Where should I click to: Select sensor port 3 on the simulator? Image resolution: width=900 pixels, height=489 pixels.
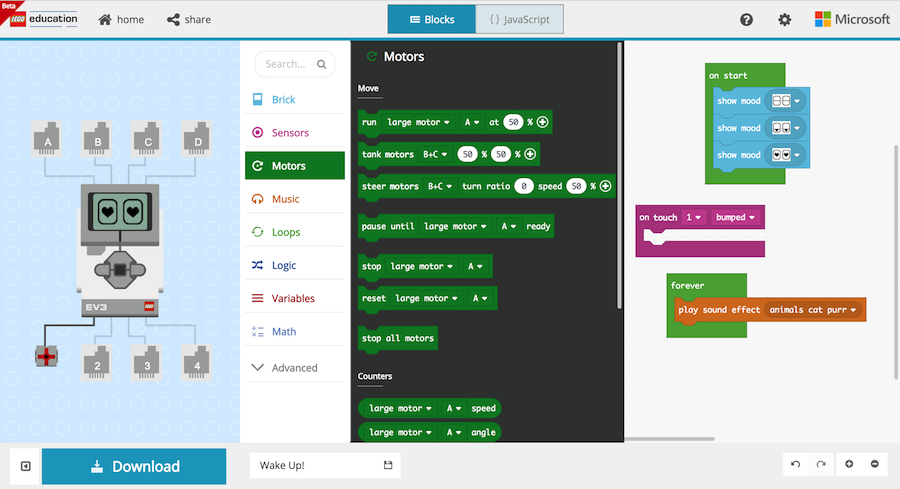[x=147, y=363]
